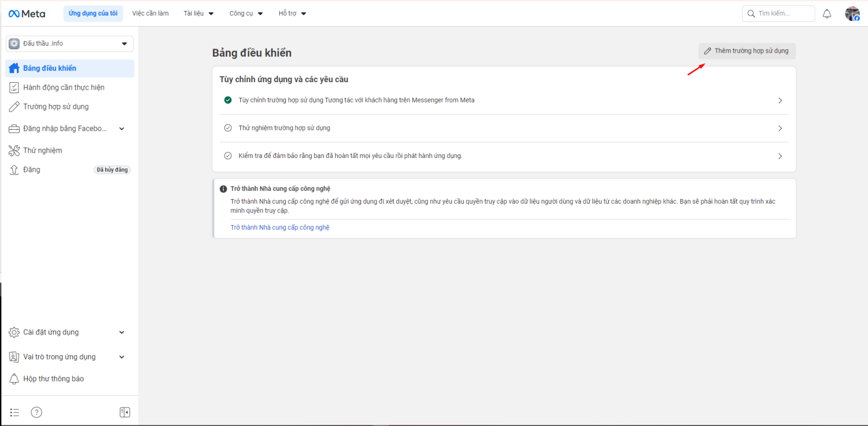
Task: Click the help question mark icon
Action: point(36,412)
